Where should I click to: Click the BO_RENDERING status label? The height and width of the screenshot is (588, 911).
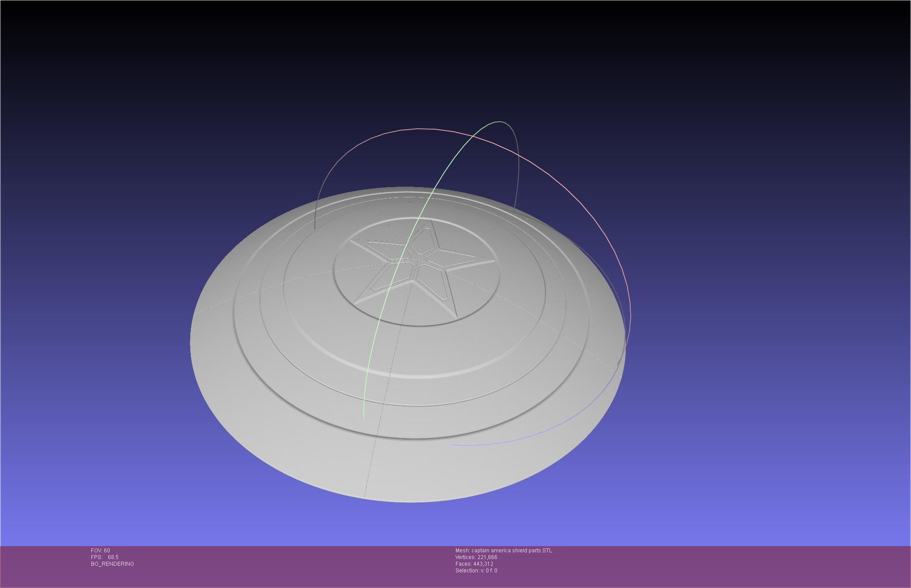(x=112, y=564)
